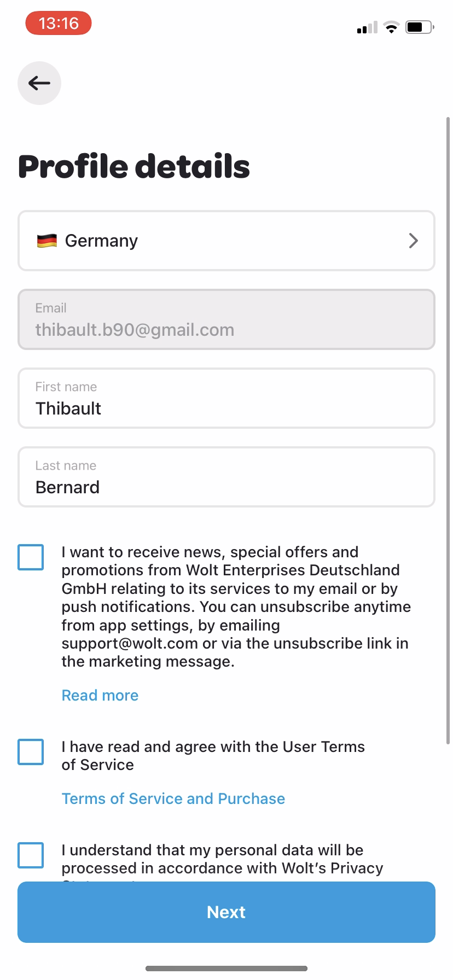Screen dimensions: 453x980
Task: Check the personal data privacy checkbox
Action: pyautogui.click(x=31, y=855)
